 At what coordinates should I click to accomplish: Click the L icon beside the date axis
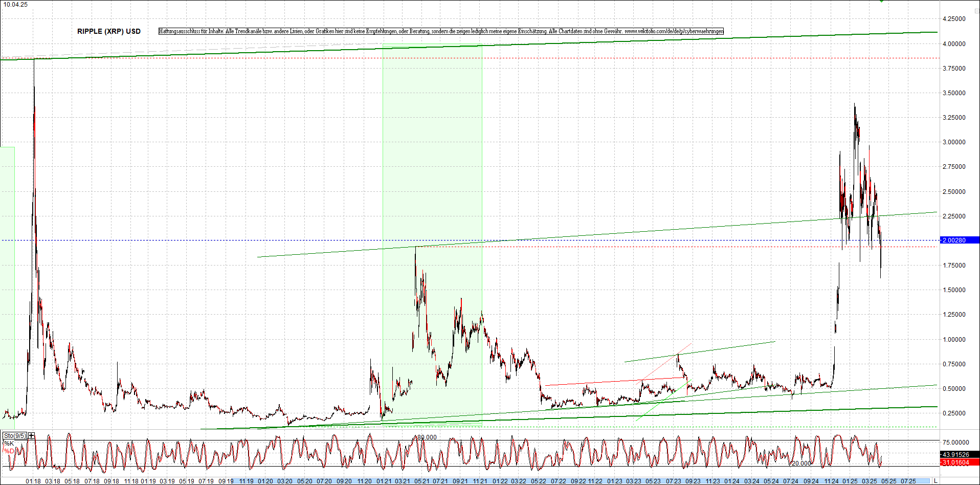tap(936, 481)
